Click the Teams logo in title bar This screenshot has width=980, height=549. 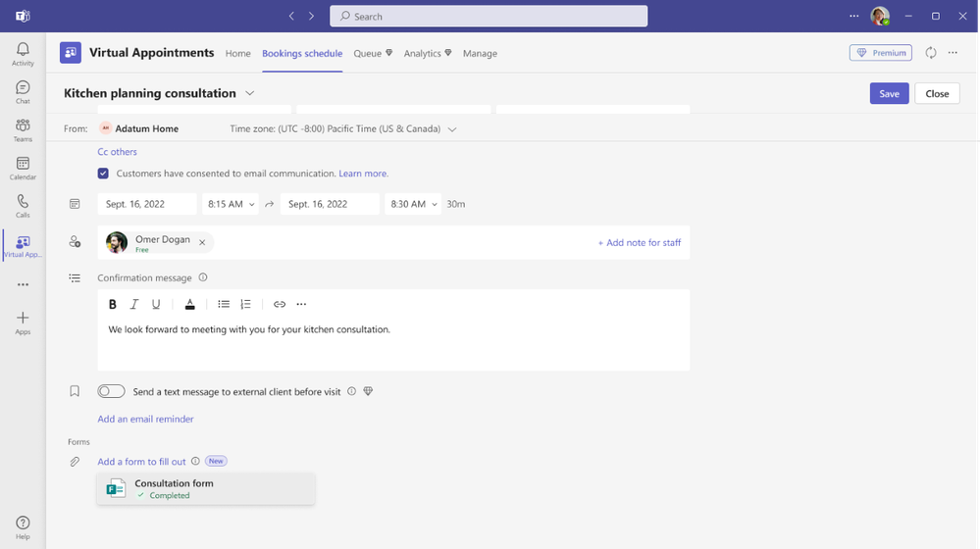23,17
